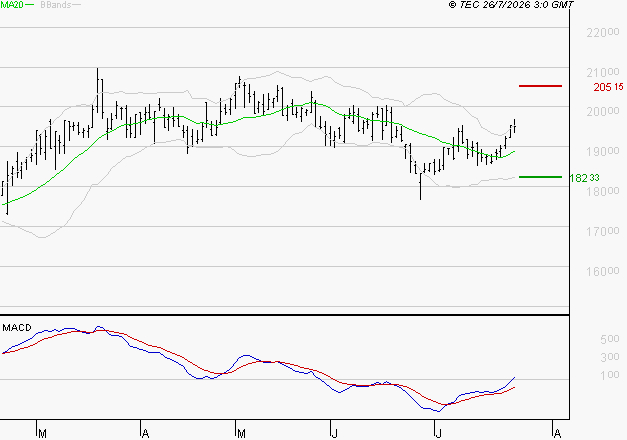Click the MACD 500 scale label
The width and height of the screenshot is (627, 440).
coord(610,339)
